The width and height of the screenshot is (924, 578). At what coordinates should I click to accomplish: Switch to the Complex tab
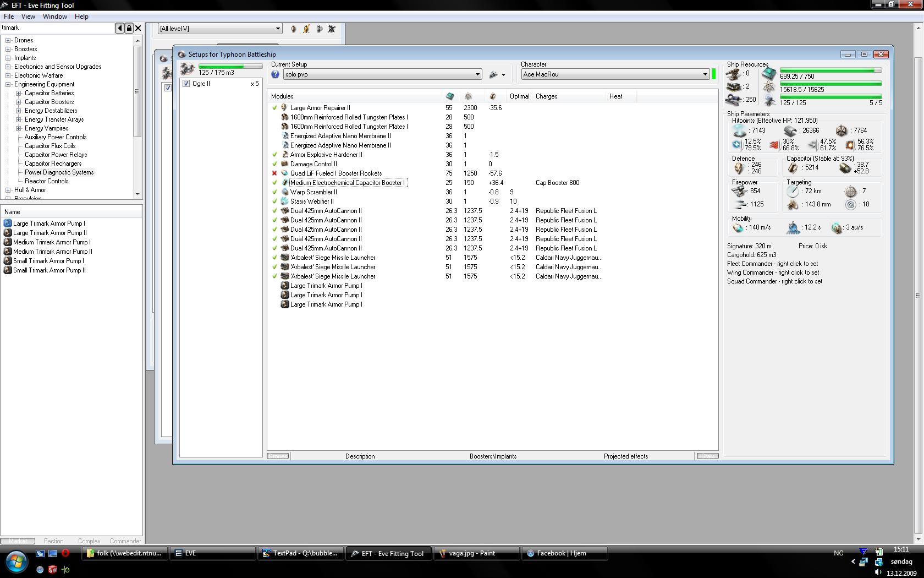tap(89, 541)
